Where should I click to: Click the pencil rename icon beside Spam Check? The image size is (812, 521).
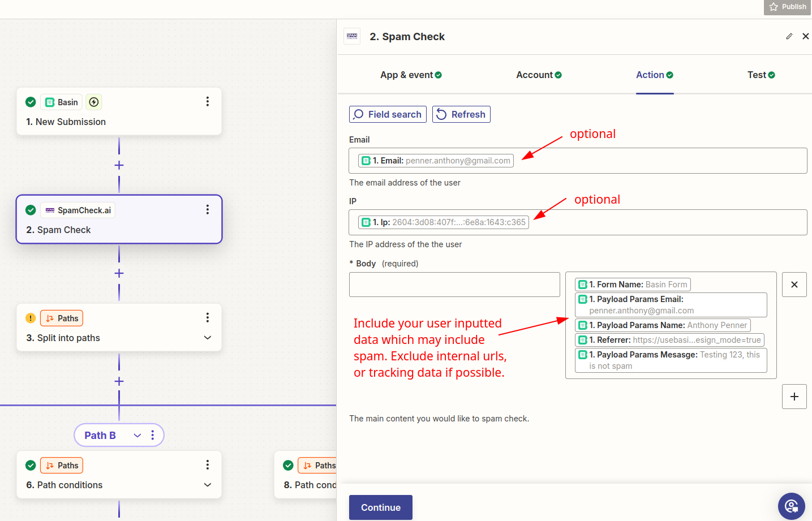click(x=789, y=36)
